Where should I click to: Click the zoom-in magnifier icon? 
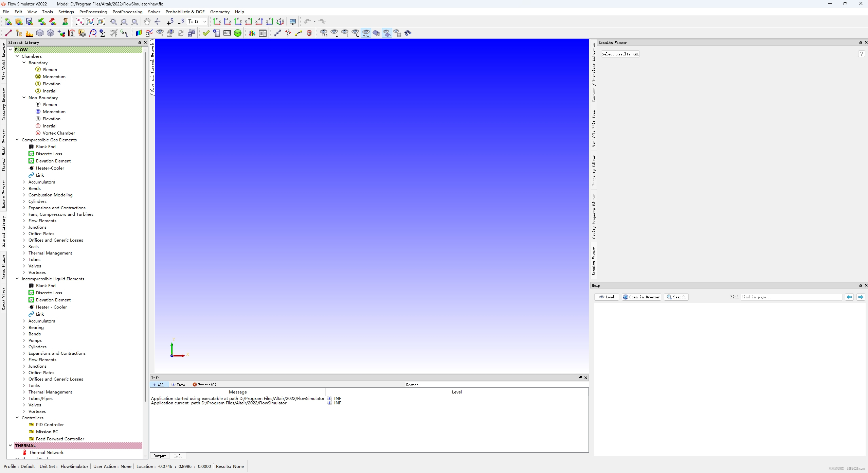(x=124, y=22)
